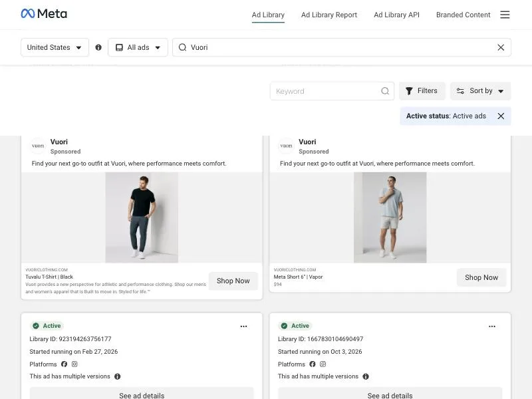Click Instagram platform icon for Feb 27 ad

click(74, 364)
